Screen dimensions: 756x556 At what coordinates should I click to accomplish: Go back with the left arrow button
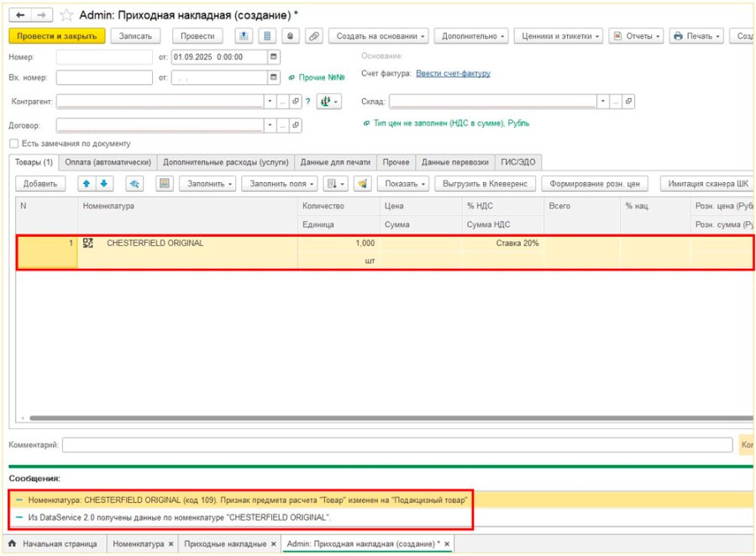click(x=20, y=15)
